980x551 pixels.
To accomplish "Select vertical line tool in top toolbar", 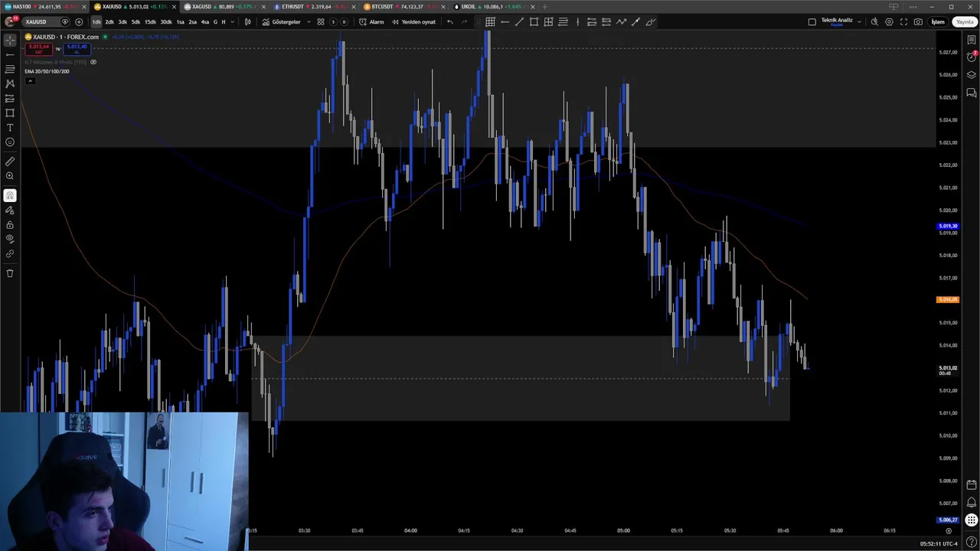I will click(577, 22).
